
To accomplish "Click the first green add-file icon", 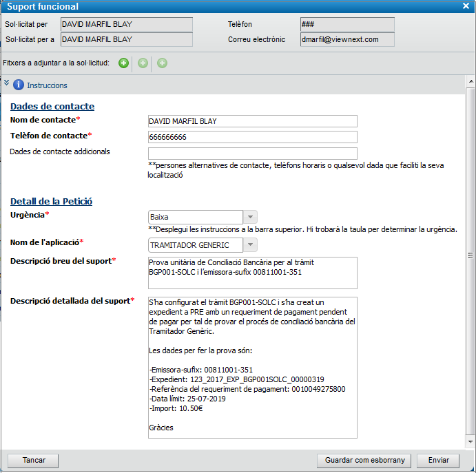I will 123,63.
